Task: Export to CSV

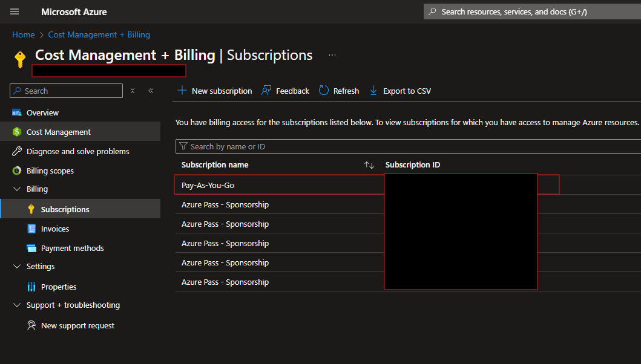Action: tap(400, 91)
